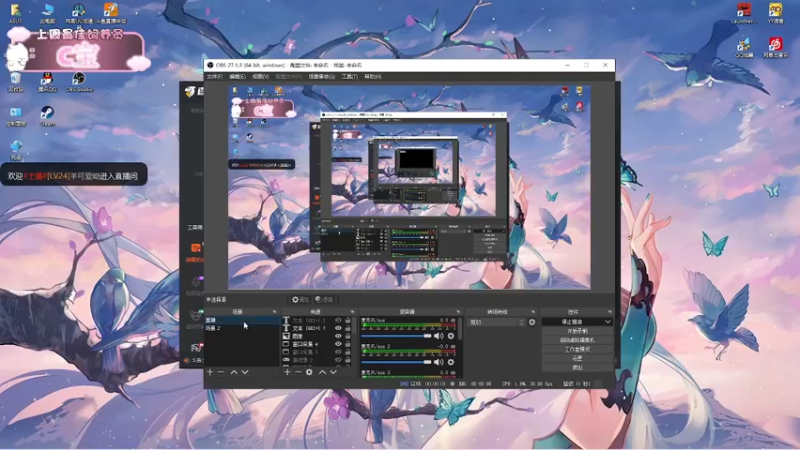This screenshot has height=450, width=800.
Task: Adjust the first mixer channel volume slider
Action: coord(396,336)
